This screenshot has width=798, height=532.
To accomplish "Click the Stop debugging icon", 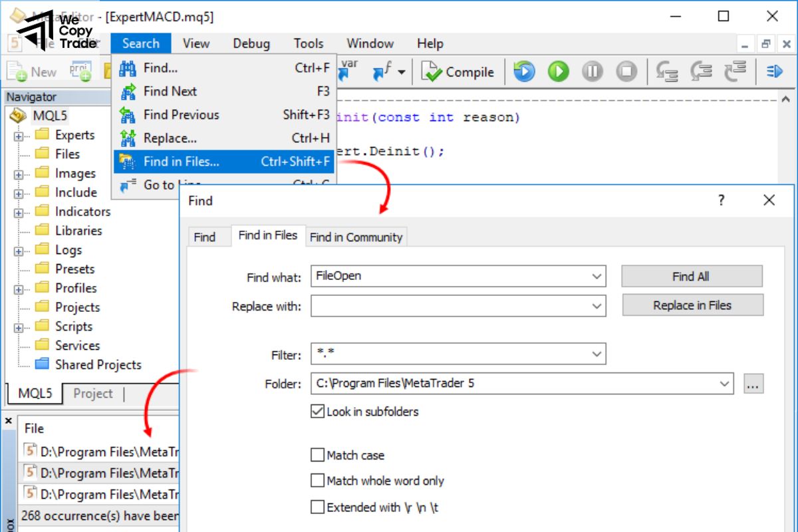I will click(x=626, y=71).
